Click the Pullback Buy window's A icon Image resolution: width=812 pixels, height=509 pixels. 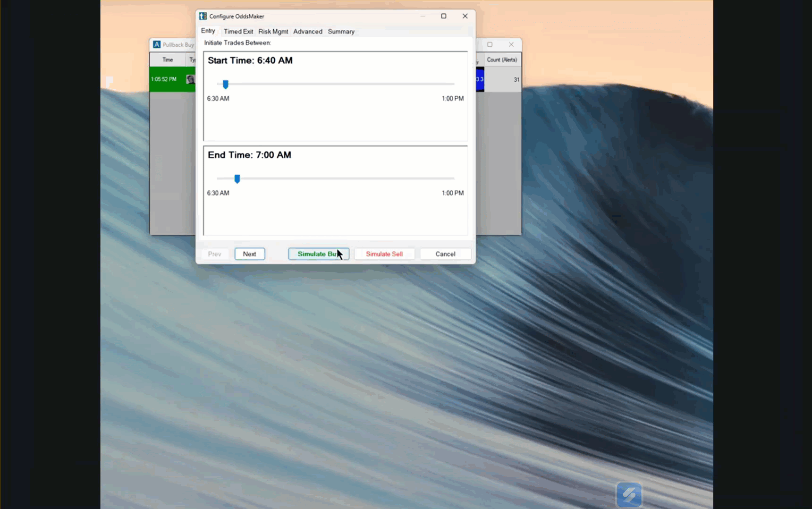(157, 44)
